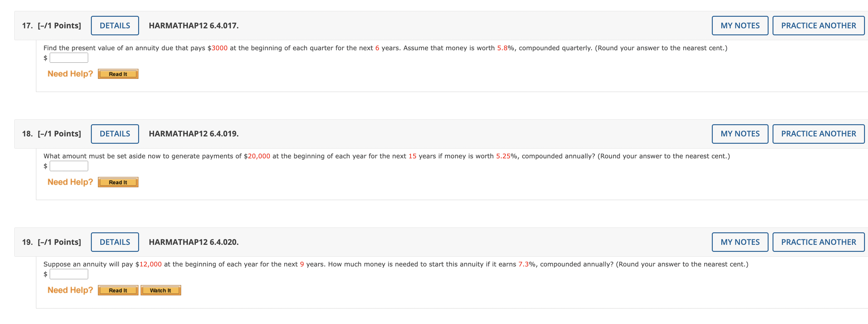Image resolution: width=868 pixels, height=324 pixels.
Task: Click the Need Help link for question 19
Action: point(70,290)
